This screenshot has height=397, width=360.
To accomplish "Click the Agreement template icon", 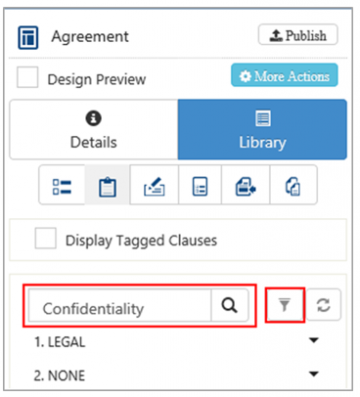I will tap(28, 37).
